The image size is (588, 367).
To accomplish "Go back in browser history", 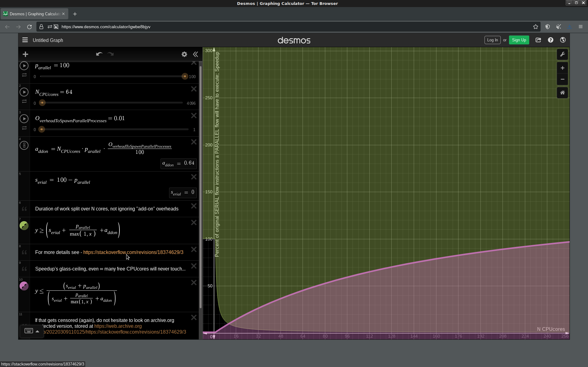I will pyautogui.click(x=7, y=27).
